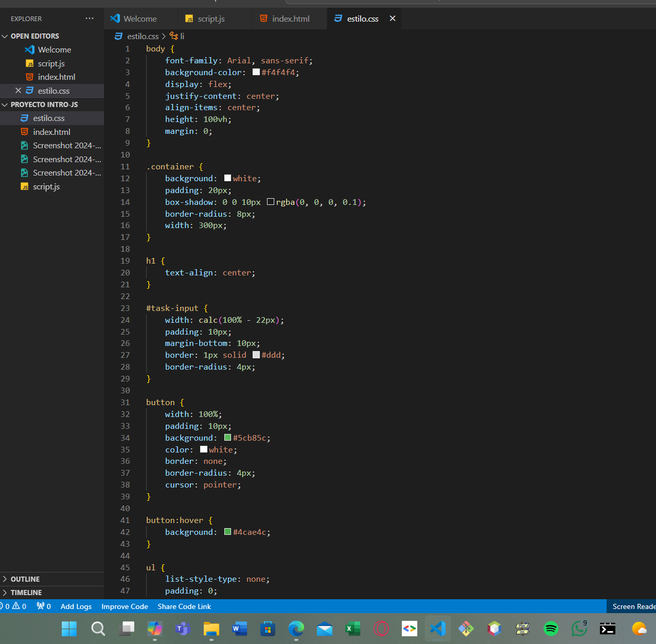Open Spotify from the taskbar
The image size is (656, 644).
(551, 629)
